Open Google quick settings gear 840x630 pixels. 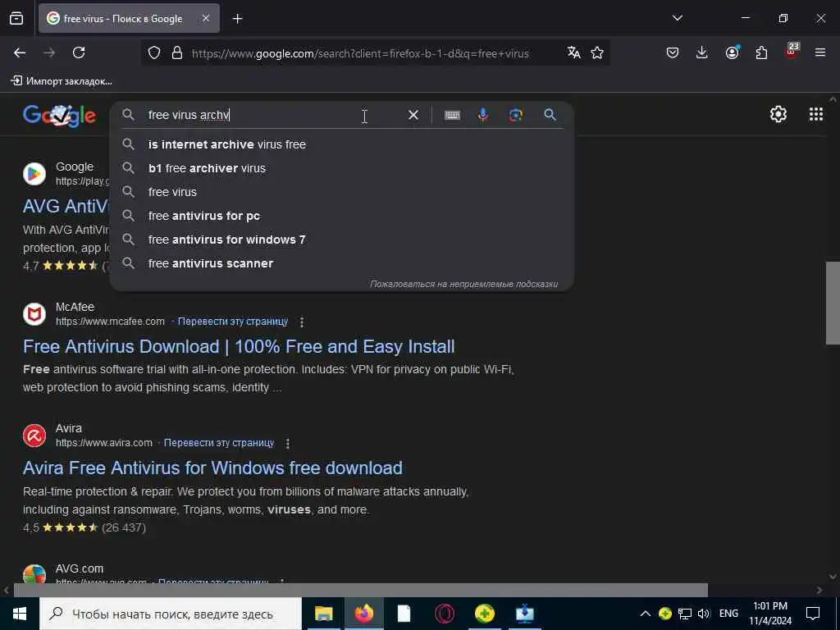(x=778, y=114)
